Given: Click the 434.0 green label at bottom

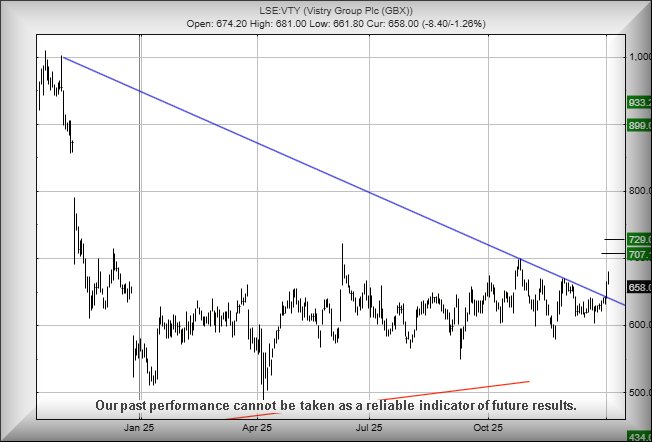Looking at the screenshot, I should 639,437.
